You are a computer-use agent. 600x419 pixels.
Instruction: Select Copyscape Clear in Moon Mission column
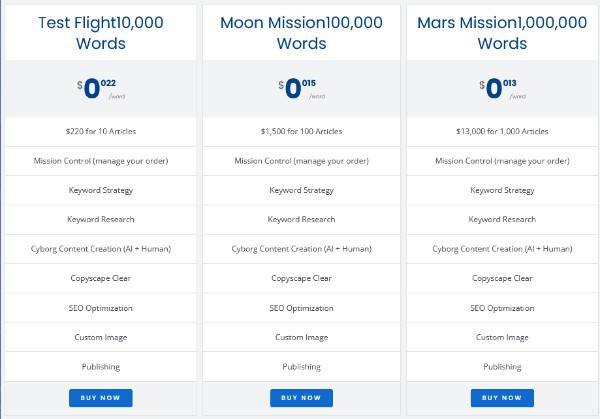301,278
